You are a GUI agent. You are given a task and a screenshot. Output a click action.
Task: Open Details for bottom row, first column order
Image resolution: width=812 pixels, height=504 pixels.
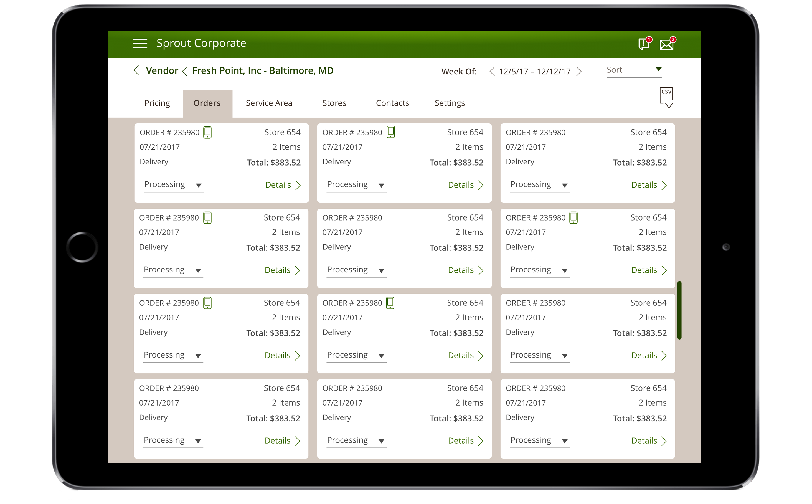click(282, 441)
